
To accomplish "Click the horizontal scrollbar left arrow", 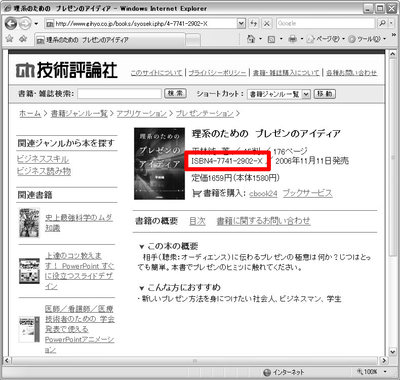I will pyautogui.click(x=7, y=360).
